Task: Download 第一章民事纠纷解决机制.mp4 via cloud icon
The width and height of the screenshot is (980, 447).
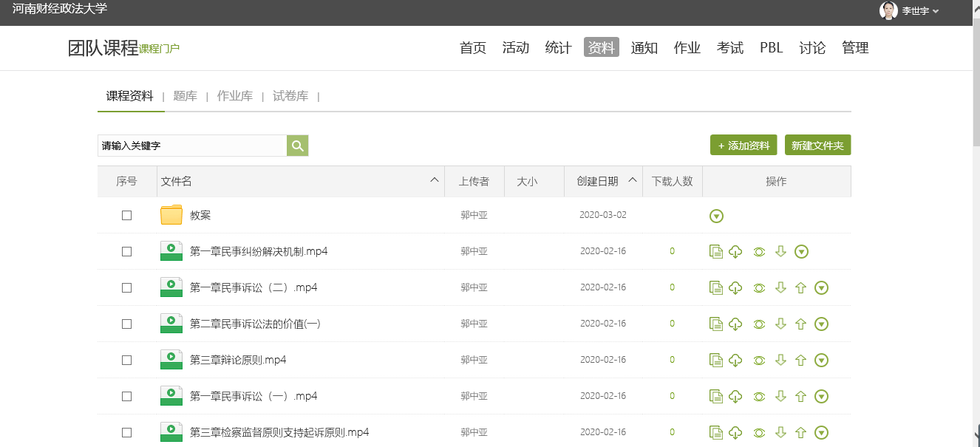Action: pos(735,252)
